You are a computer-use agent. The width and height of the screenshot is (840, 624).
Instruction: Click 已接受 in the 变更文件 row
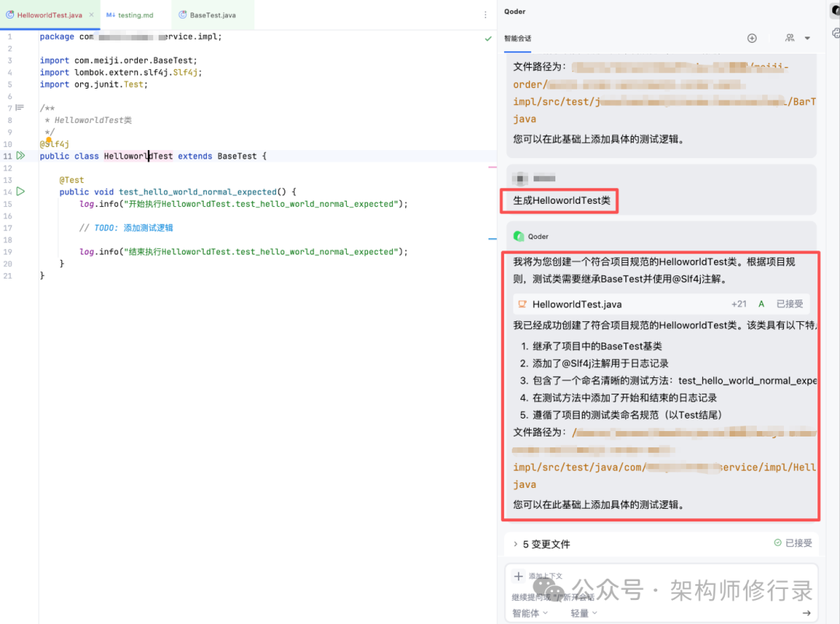coord(793,543)
